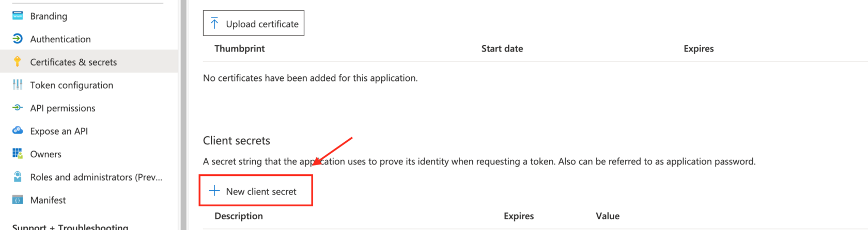
Task: Go to API permissions page
Action: [63, 108]
